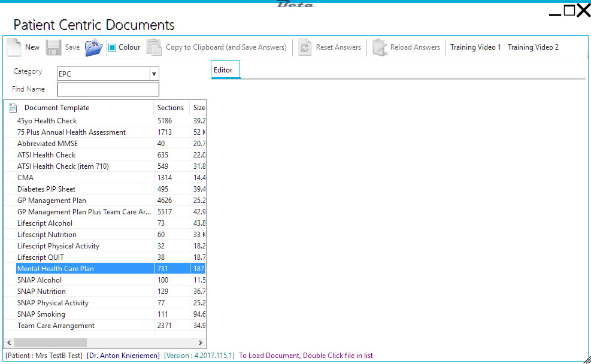The width and height of the screenshot is (591, 364).
Task: Sort by the Sections column header
Action: [x=171, y=108]
